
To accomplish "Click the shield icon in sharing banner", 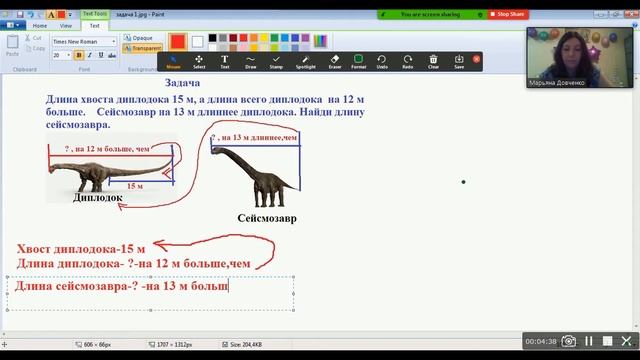I will click(480, 15).
